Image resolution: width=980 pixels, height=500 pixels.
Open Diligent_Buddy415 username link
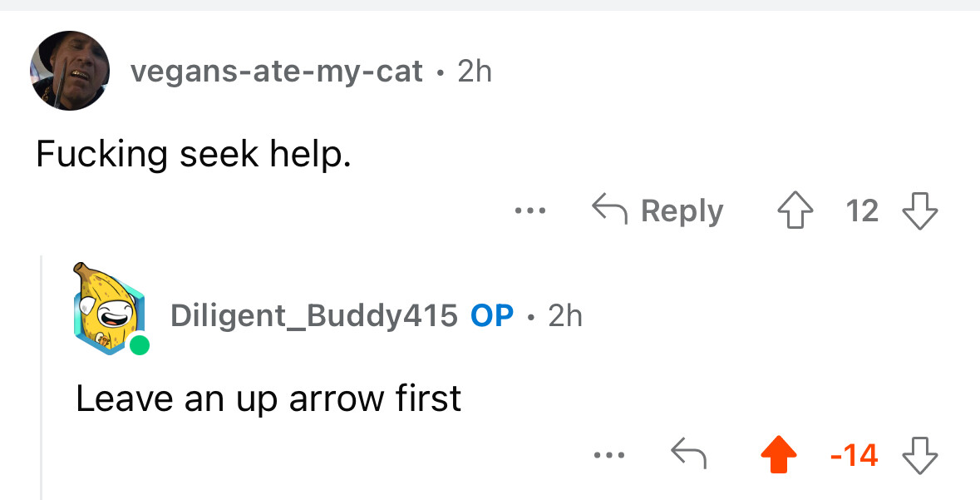pos(313,315)
